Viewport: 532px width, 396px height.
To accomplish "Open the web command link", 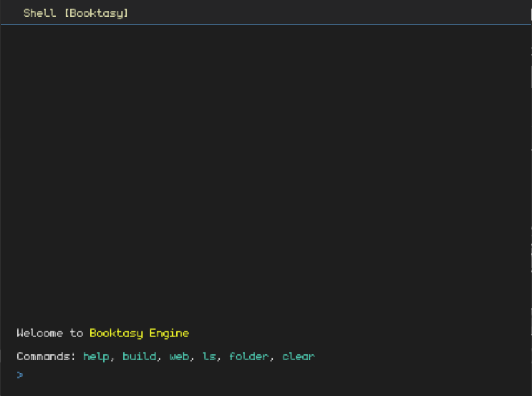I will coord(179,356).
